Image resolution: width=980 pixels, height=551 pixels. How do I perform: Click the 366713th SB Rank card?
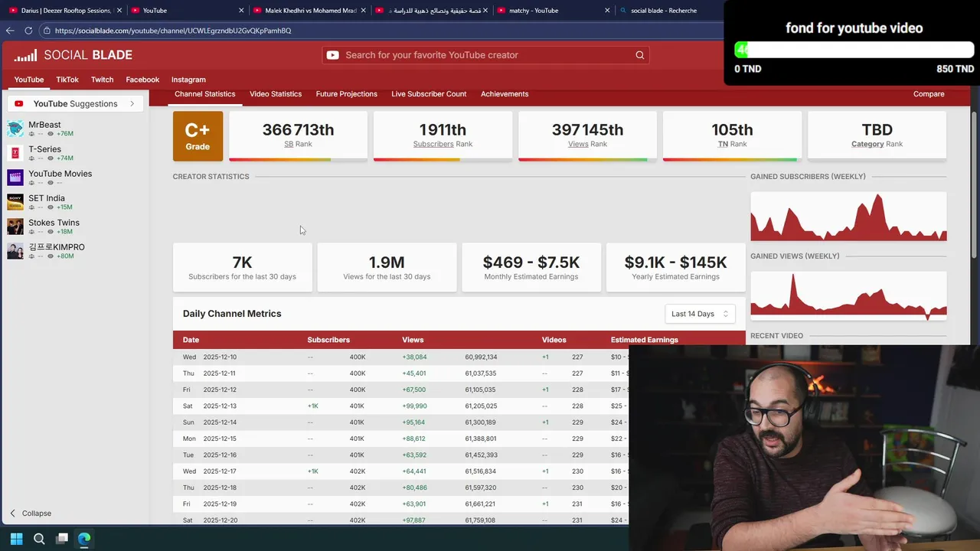[298, 136]
